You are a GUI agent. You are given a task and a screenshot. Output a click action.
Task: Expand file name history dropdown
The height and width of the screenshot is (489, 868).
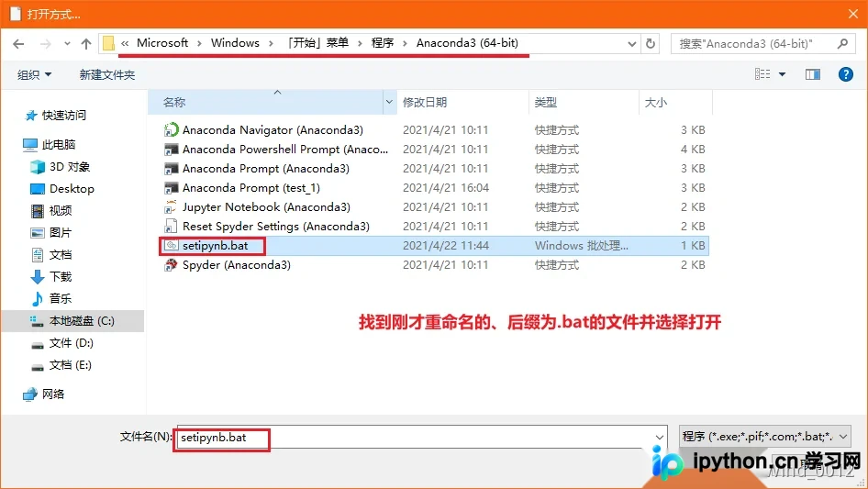(660, 438)
